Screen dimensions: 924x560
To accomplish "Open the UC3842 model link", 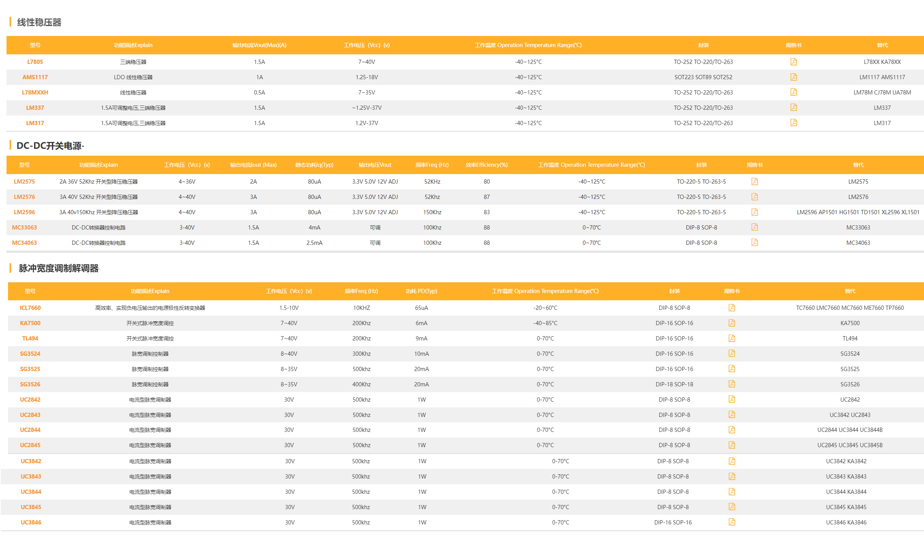I will point(31,461).
